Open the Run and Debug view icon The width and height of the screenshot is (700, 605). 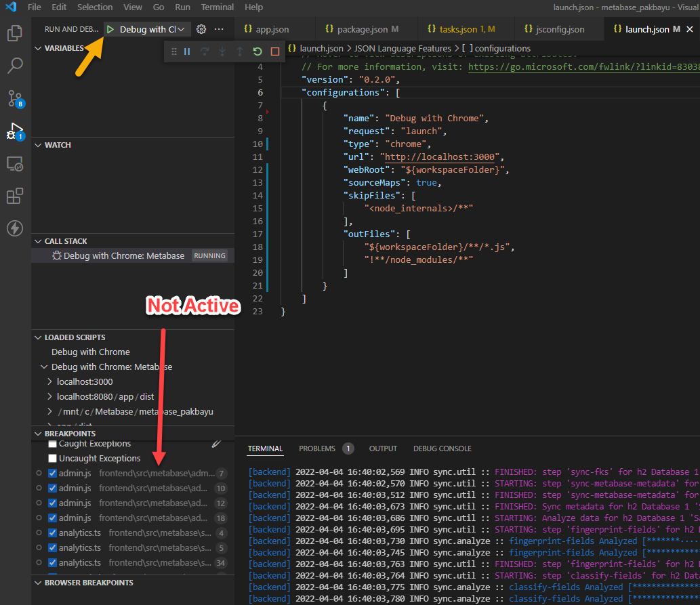tap(15, 131)
